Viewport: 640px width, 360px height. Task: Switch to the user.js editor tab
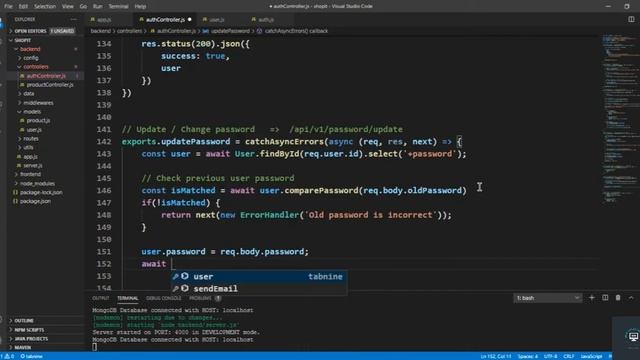coord(216,19)
